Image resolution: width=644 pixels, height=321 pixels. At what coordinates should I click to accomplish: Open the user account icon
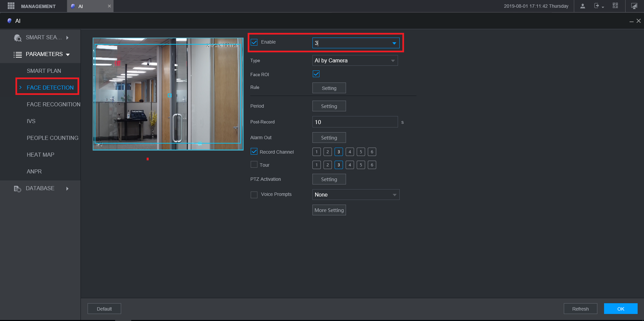coord(583,6)
